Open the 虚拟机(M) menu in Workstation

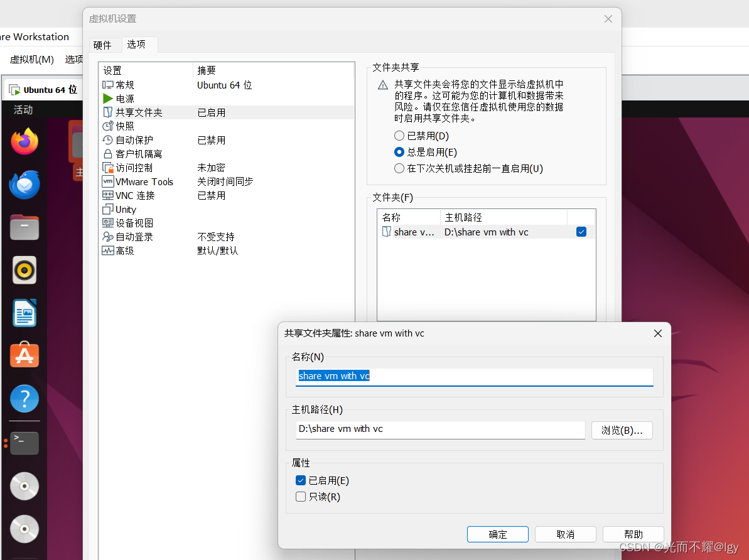pyautogui.click(x=31, y=59)
